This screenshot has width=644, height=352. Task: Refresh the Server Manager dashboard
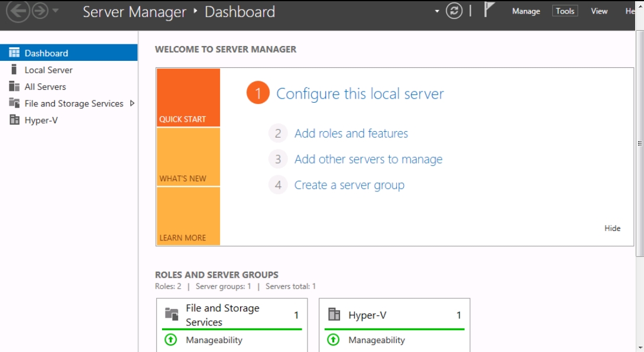(x=454, y=11)
